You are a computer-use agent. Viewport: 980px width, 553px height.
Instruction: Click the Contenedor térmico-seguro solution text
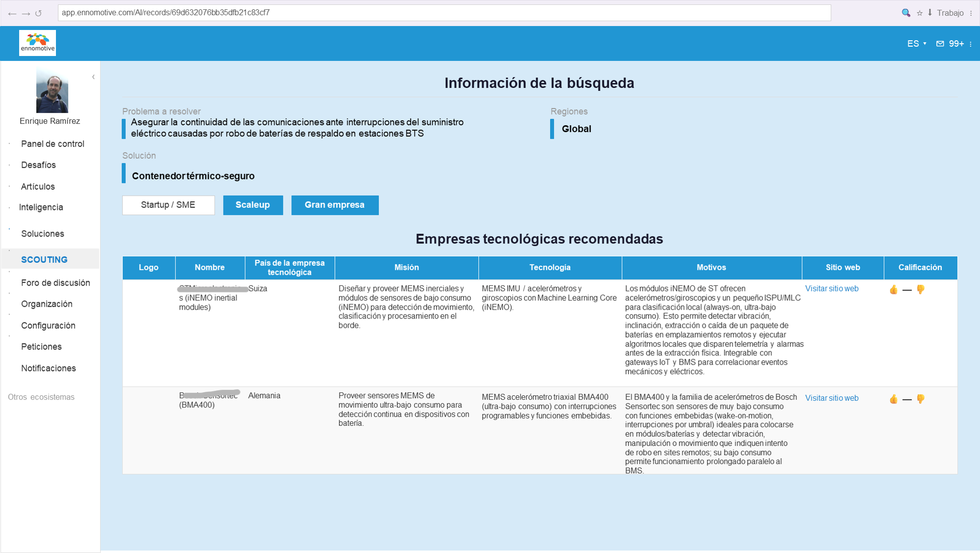click(193, 176)
